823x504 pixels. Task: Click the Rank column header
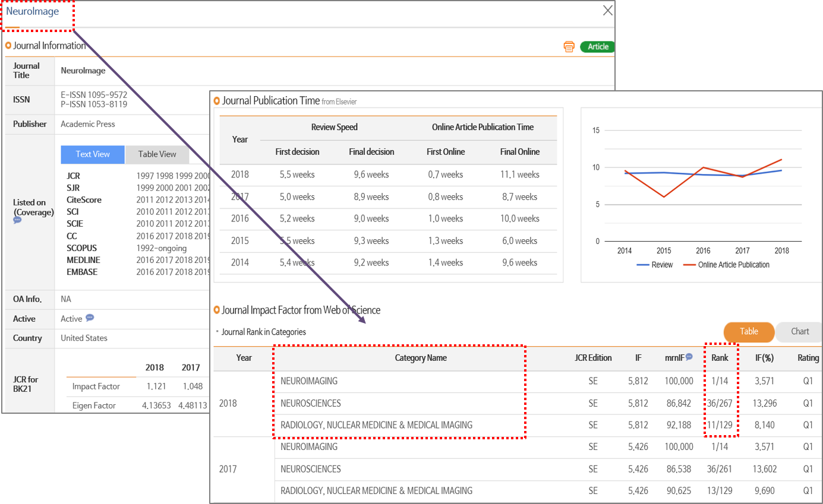[x=720, y=358]
